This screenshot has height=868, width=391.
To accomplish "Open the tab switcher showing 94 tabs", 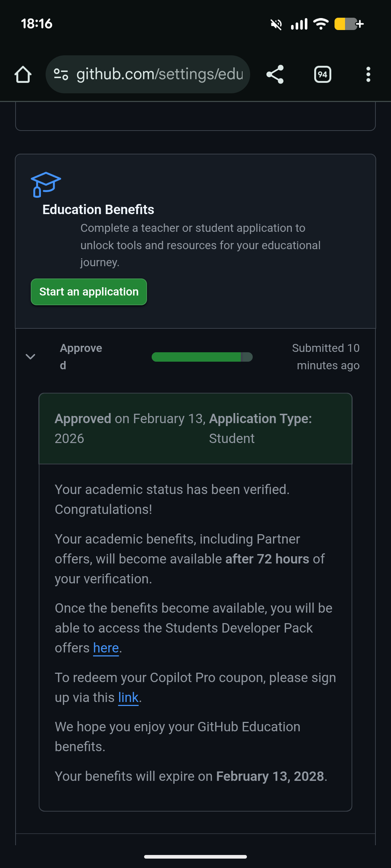I will point(323,75).
